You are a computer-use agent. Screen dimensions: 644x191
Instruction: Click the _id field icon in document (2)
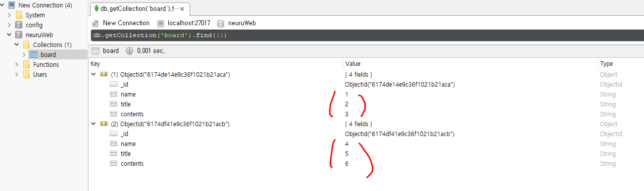point(113,134)
